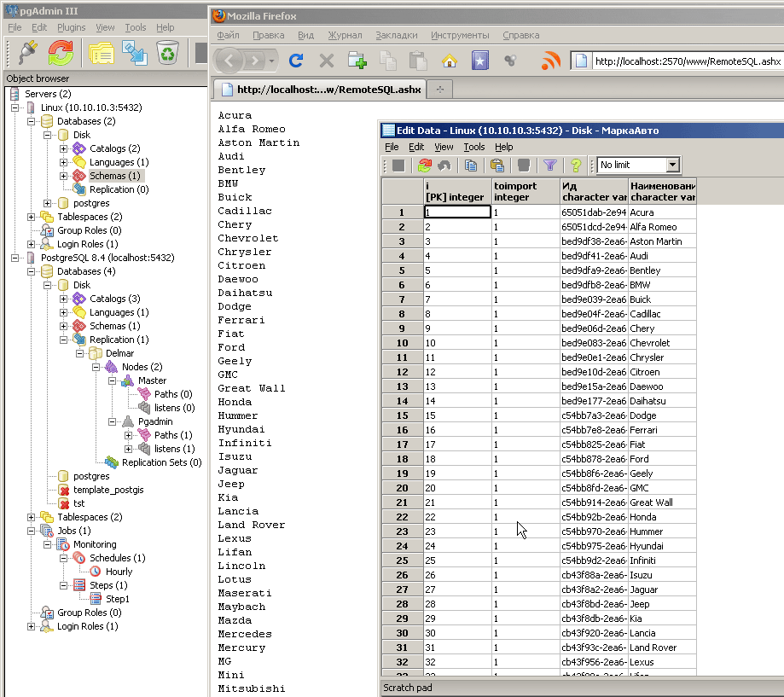This screenshot has width=784, height=697.
Task: Collapse the Jobs (1) node
Action: (31, 531)
